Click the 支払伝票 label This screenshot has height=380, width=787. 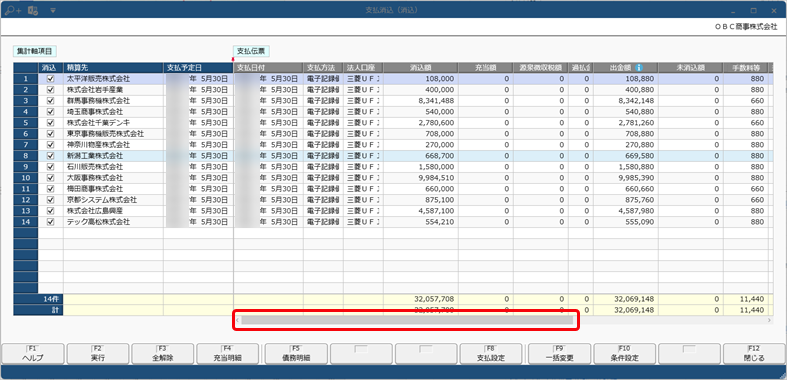pos(251,51)
